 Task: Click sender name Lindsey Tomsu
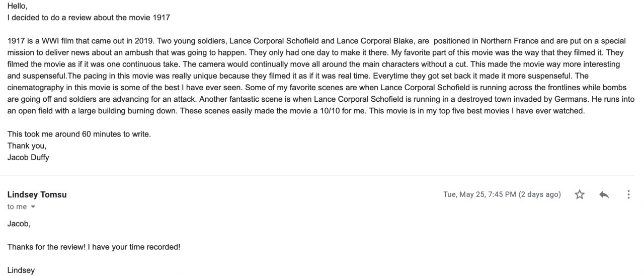tap(37, 194)
